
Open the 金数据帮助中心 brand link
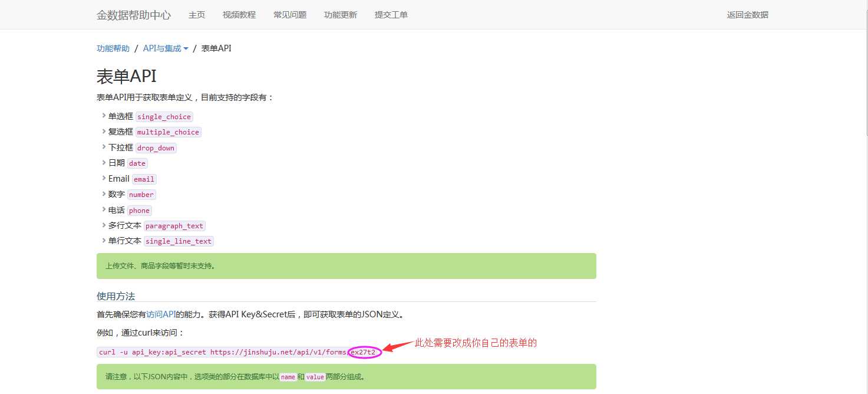[x=134, y=15]
